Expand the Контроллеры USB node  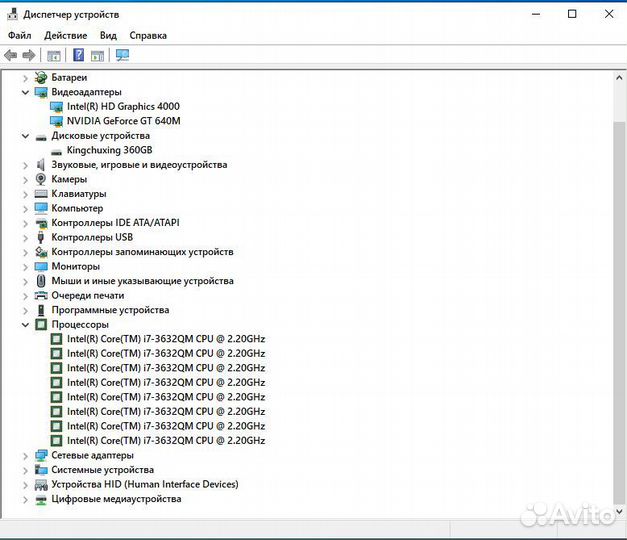click(x=25, y=238)
